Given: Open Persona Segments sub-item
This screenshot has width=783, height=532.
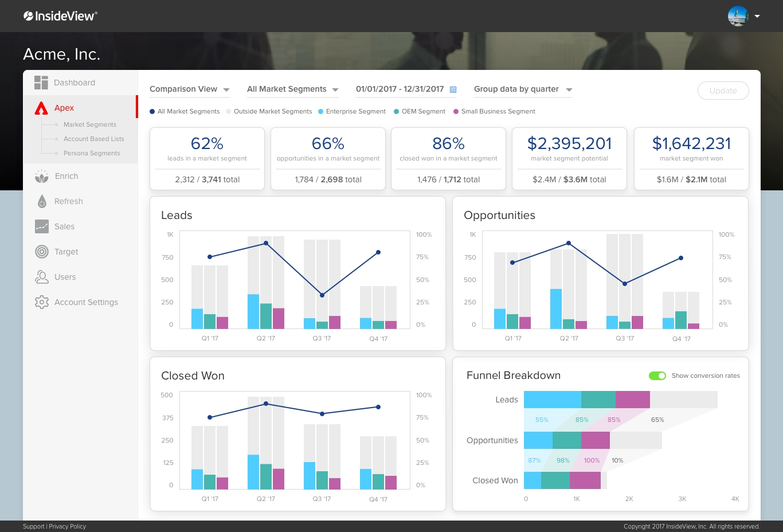Looking at the screenshot, I should [x=92, y=153].
